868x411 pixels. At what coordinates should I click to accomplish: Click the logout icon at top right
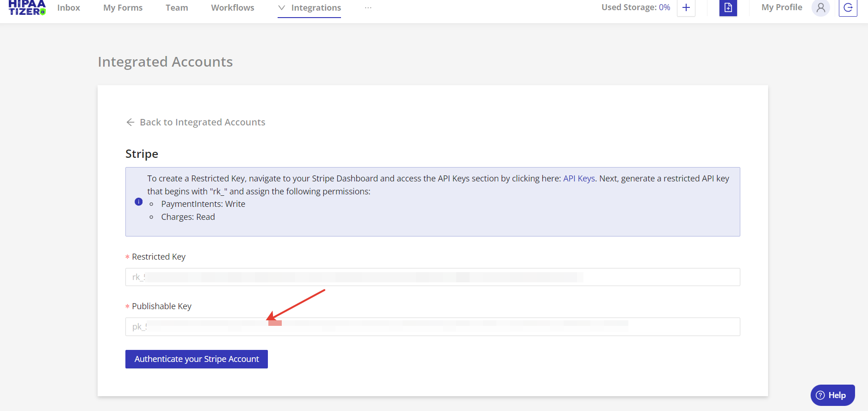848,8
